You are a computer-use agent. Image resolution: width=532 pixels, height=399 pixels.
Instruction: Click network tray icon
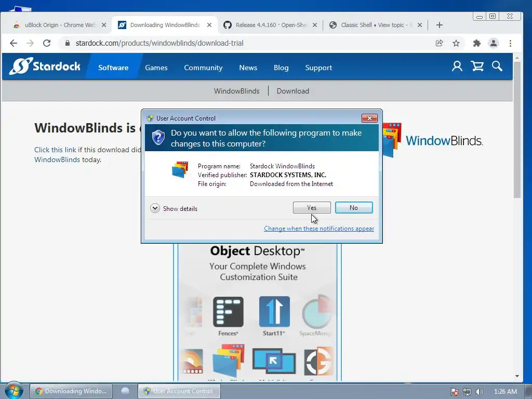pos(467,392)
